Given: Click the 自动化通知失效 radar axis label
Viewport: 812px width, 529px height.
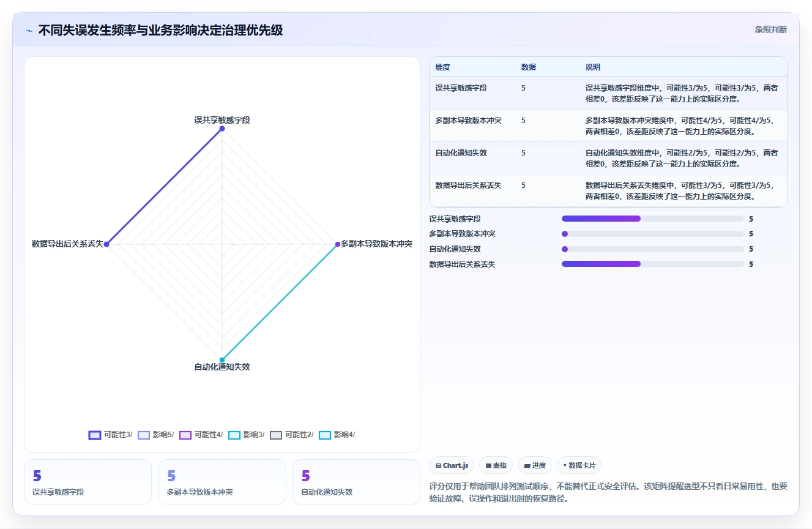Looking at the screenshot, I should 222,367.
